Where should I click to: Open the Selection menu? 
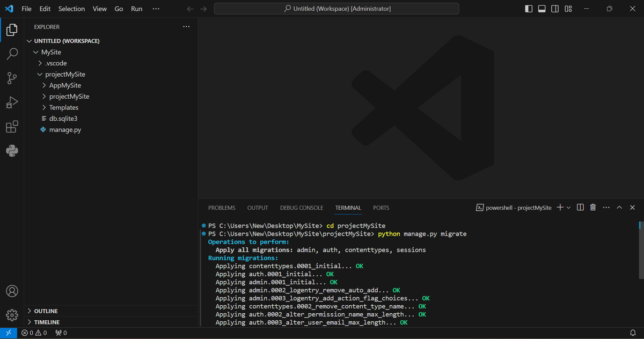(x=71, y=9)
